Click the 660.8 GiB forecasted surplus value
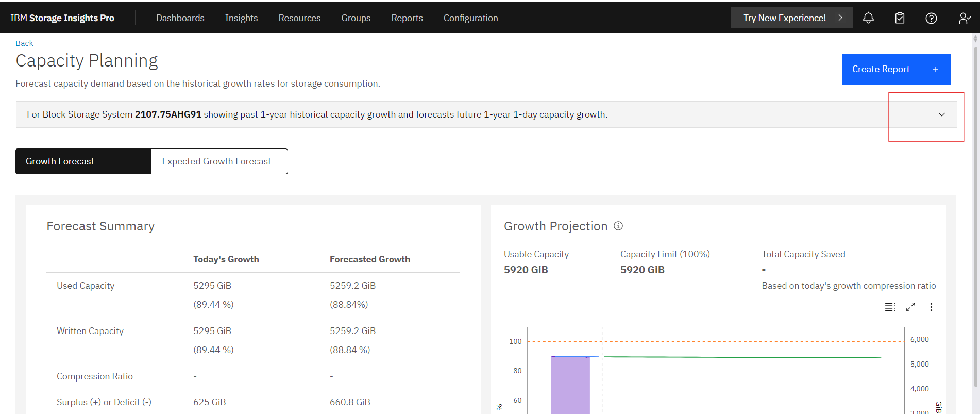The image size is (980, 414). coord(350,402)
